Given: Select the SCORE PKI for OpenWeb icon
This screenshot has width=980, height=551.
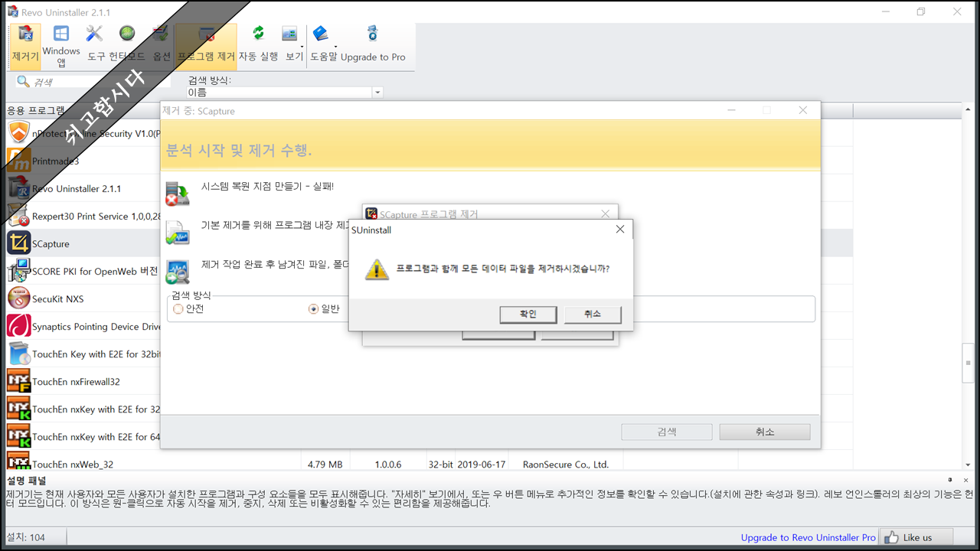Looking at the screenshot, I should (x=19, y=271).
